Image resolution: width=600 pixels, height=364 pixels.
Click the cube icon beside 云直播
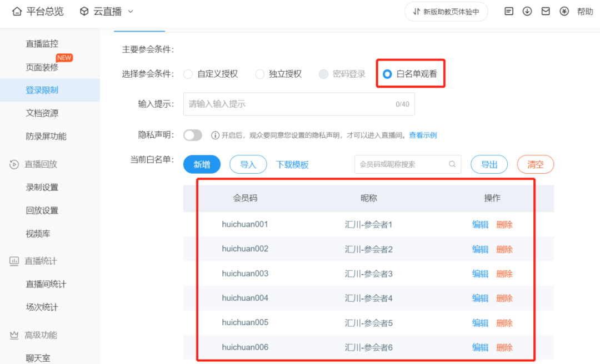click(83, 11)
